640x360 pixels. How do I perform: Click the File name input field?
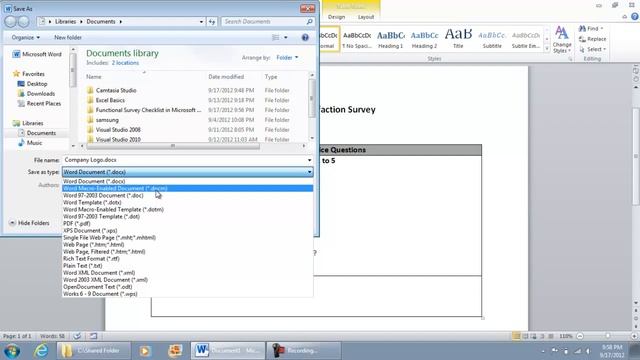[184, 160]
